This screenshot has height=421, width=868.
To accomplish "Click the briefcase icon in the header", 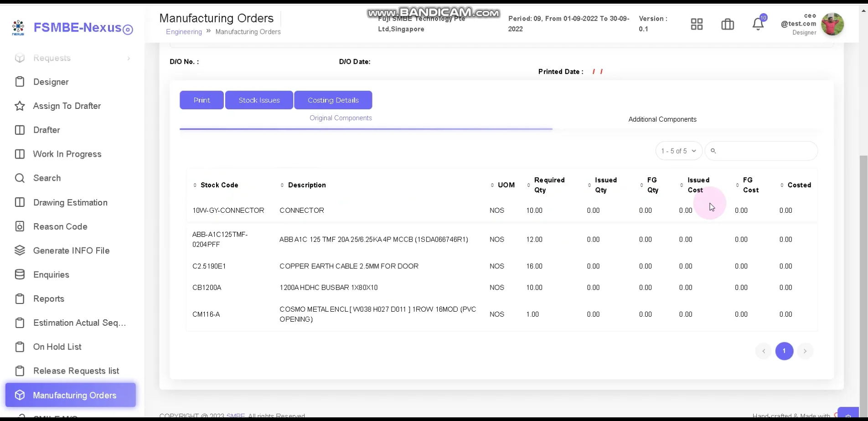I will [x=727, y=24].
